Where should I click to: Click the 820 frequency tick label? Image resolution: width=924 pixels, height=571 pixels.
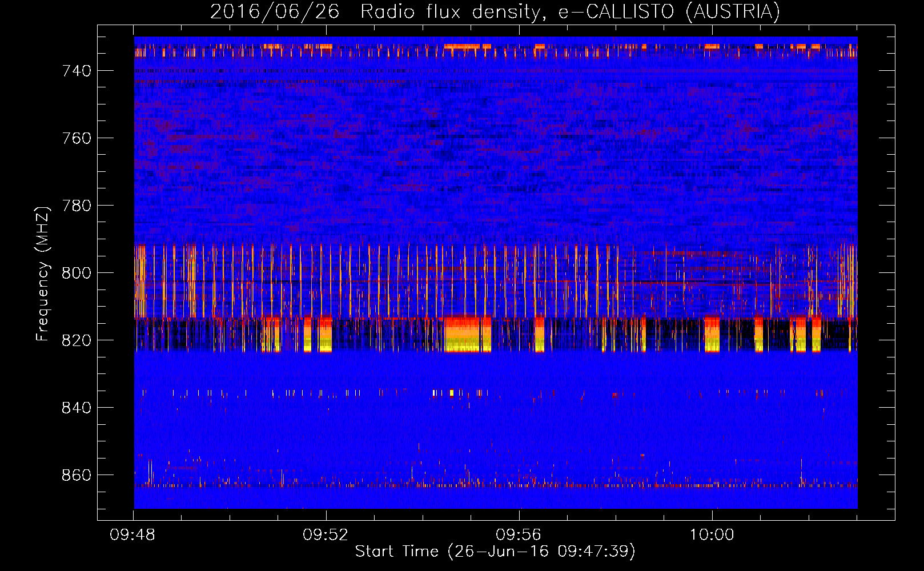77,340
